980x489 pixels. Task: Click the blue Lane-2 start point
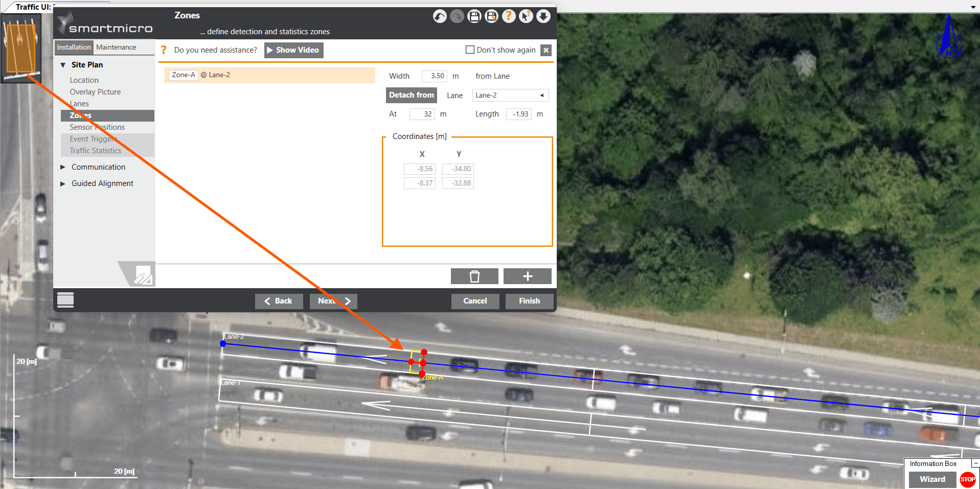223,344
